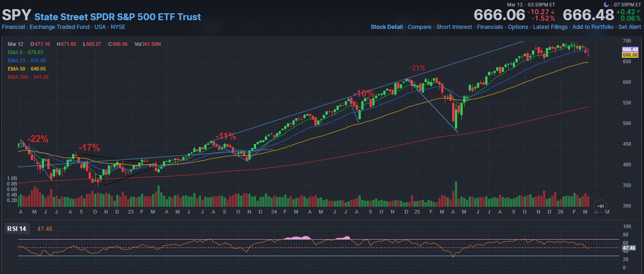The image size is (644, 274).
Task: Open the Compare link
Action: pyautogui.click(x=420, y=27)
